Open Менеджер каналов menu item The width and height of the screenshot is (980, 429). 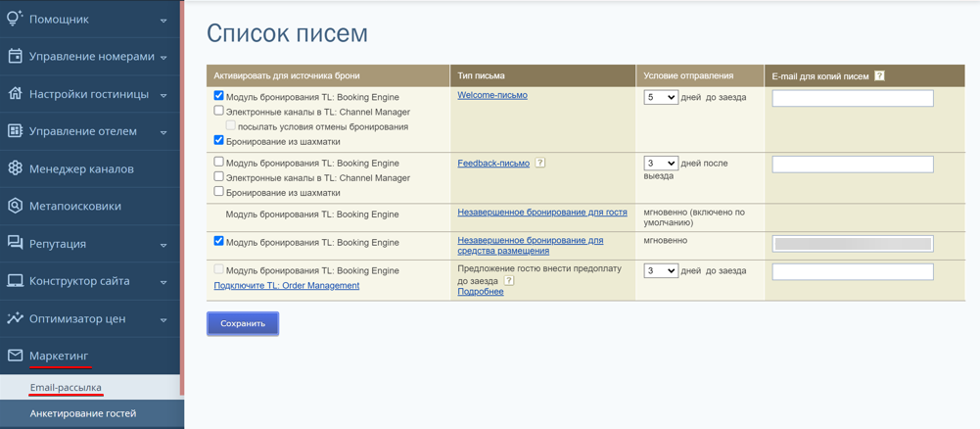(x=89, y=168)
